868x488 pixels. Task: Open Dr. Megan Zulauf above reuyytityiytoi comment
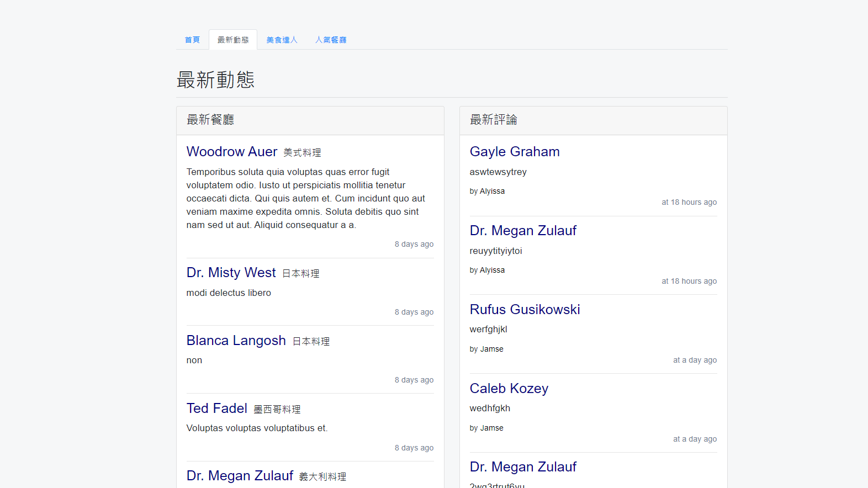523,231
